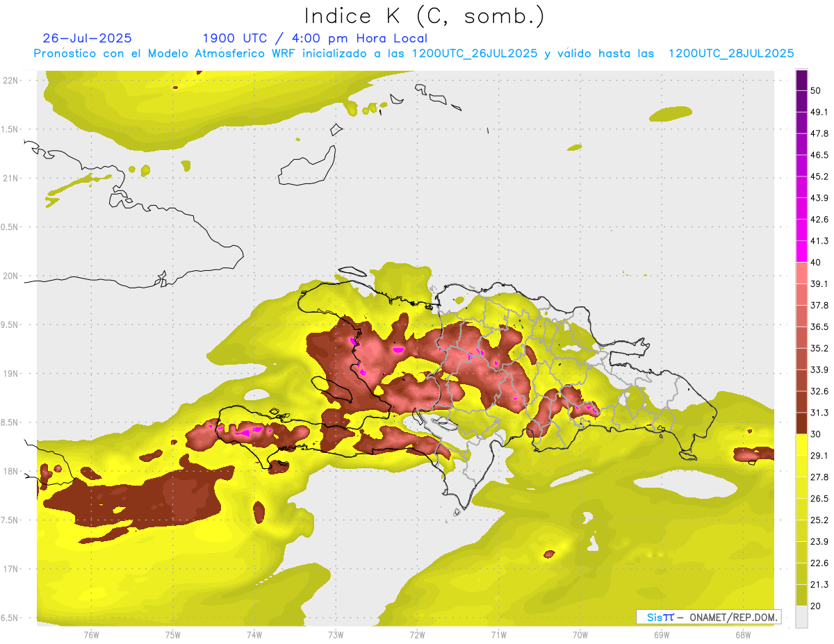Image resolution: width=834 pixels, height=644 pixels.
Task: Click legend value "50"
Action: 816,90
